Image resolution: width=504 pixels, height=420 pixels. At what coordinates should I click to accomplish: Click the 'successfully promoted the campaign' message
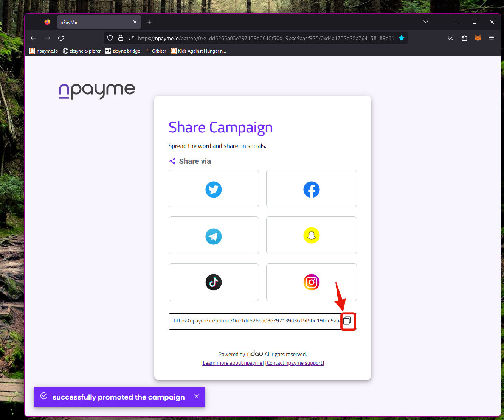pos(119,397)
